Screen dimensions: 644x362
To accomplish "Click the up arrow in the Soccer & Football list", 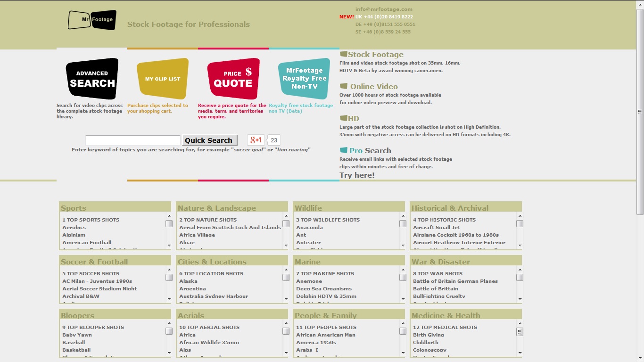I will (169, 270).
